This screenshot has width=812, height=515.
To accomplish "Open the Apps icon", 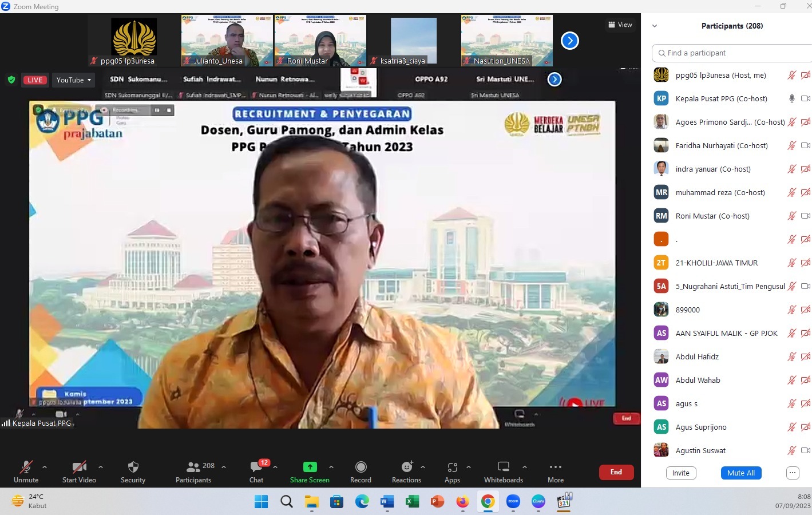I will tap(453, 467).
